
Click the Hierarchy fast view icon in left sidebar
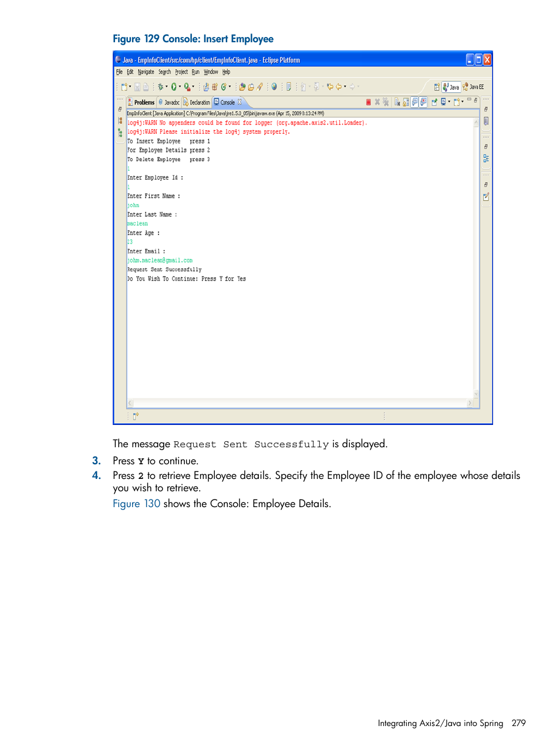point(120,120)
